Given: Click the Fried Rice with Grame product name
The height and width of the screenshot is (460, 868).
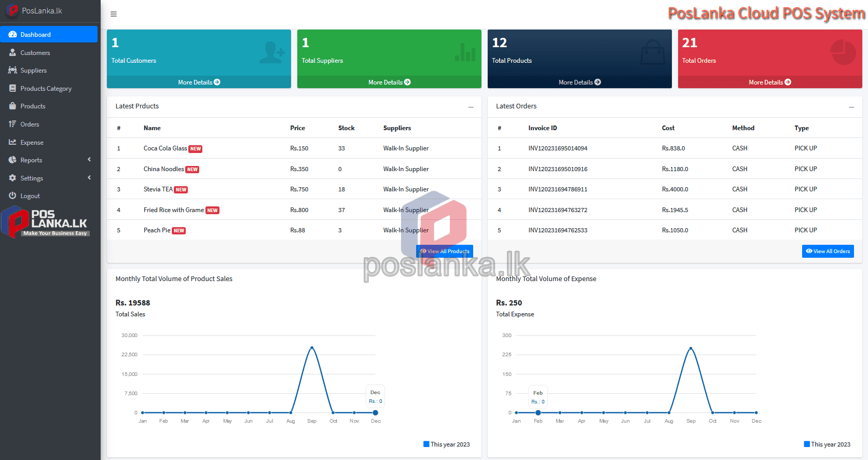Looking at the screenshot, I should pos(174,210).
